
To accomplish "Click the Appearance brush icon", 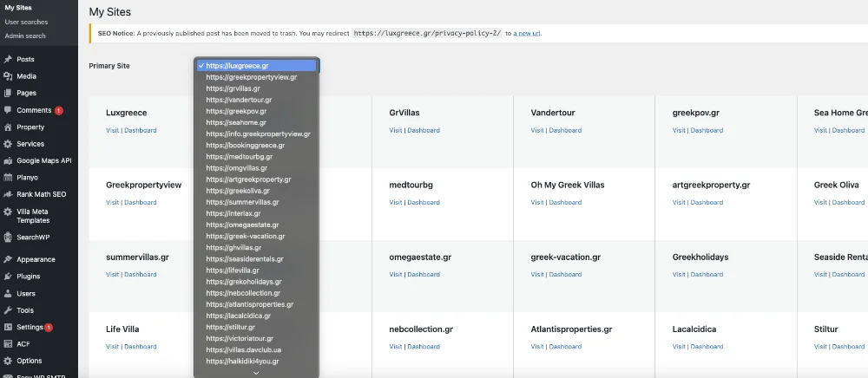I will pyautogui.click(x=8, y=259).
